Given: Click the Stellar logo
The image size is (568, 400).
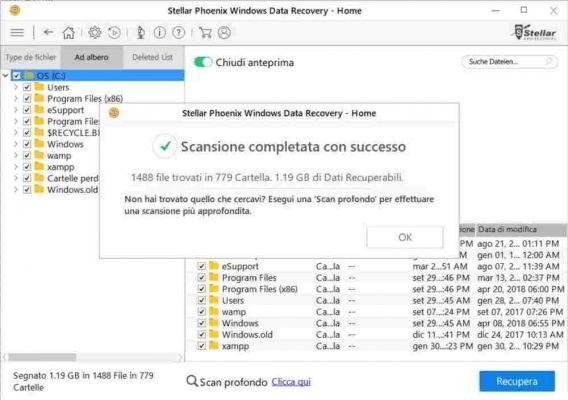Looking at the screenshot, I should 535,32.
